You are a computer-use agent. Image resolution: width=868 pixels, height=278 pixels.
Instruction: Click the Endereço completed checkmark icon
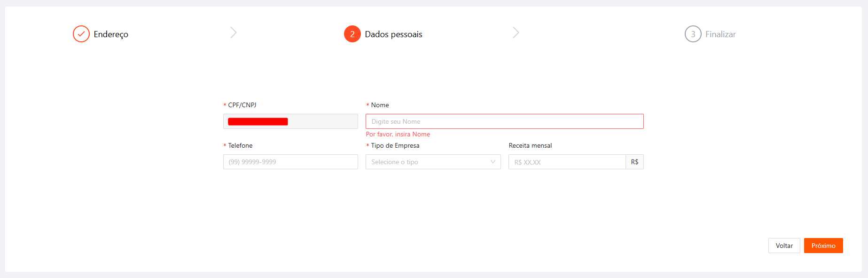(81, 34)
